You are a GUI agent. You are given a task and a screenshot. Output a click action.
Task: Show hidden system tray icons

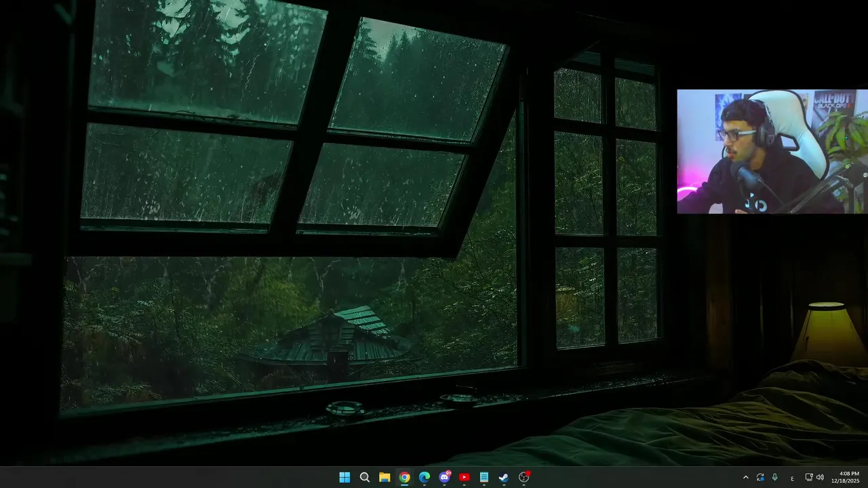tap(746, 477)
